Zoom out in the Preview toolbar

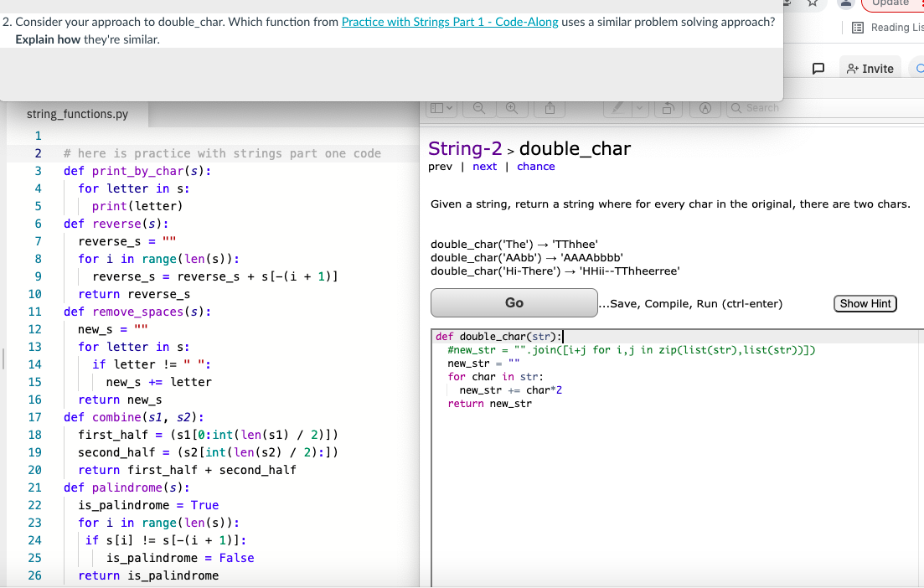tap(479, 108)
